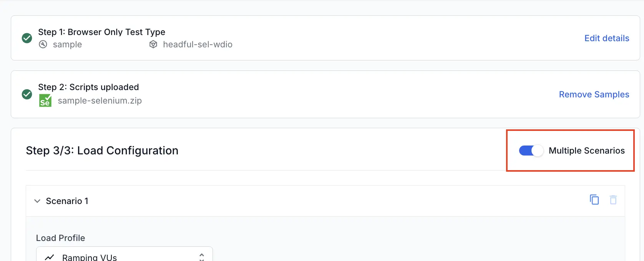644x261 pixels.
Task: Click the sample-selenium.zip filename
Action: [100, 100]
